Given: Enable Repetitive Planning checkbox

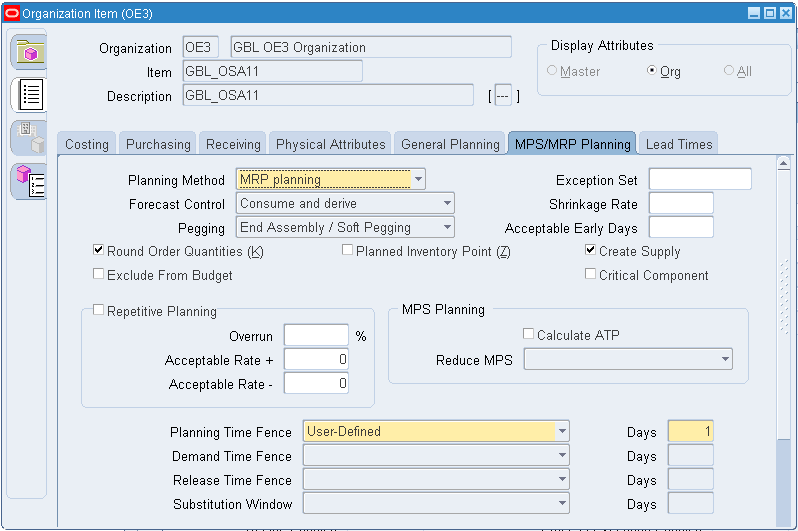Looking at the screenshot, I should tap(98, 310).
